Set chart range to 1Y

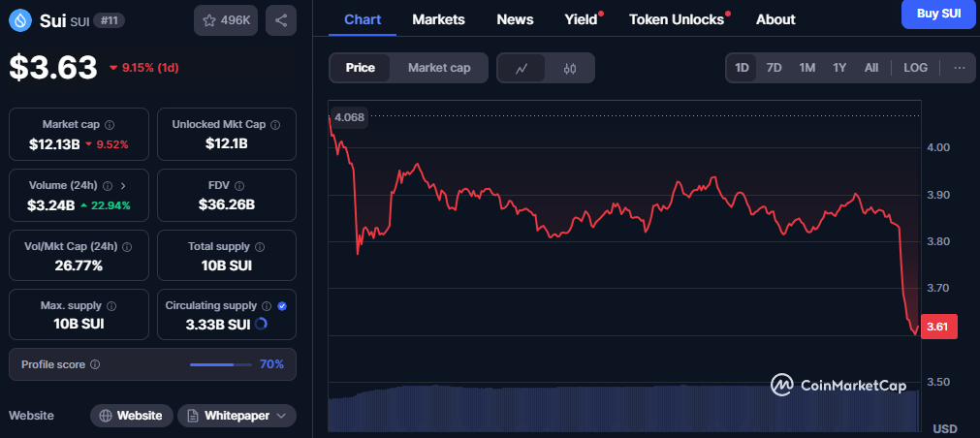[x=839, y=68]
